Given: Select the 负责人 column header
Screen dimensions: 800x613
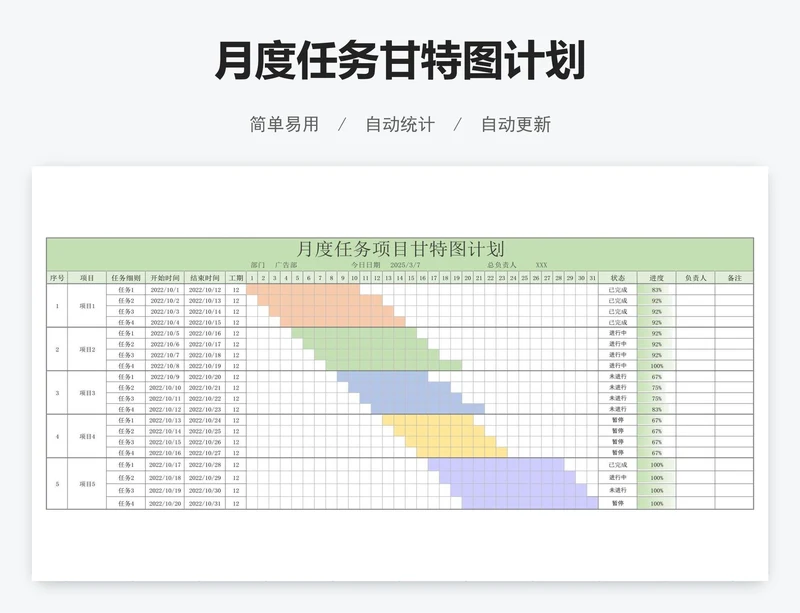Looking at the screenshot, I should (695, 278).
